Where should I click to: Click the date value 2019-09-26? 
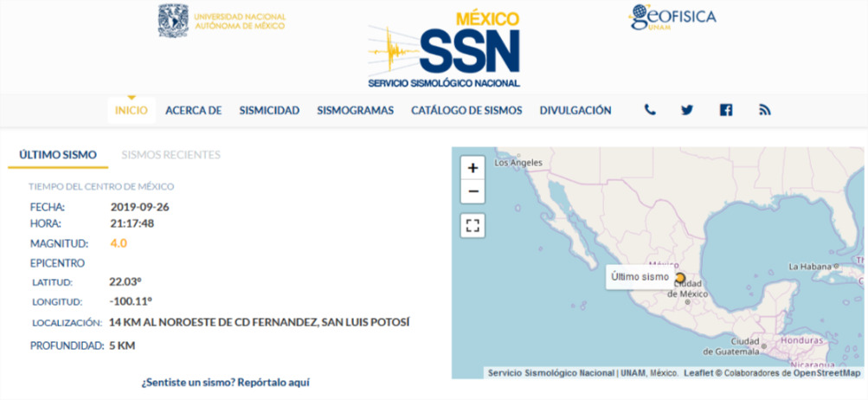pyautogui.click(x=139, y=208)
